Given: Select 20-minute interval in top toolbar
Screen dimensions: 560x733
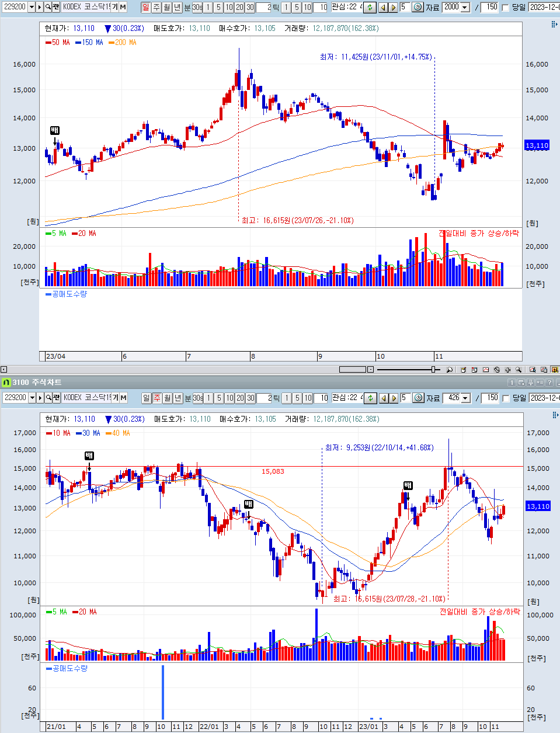Looking at the screenshot, I should 239,7.
